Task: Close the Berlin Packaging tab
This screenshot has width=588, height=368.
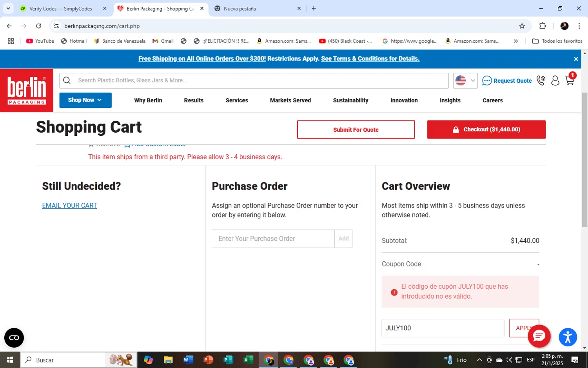Action: point(202,8)
